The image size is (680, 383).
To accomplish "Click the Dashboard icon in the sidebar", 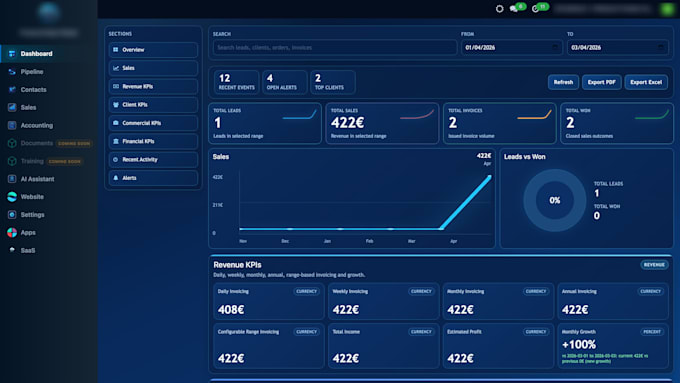I will [12, 54].
